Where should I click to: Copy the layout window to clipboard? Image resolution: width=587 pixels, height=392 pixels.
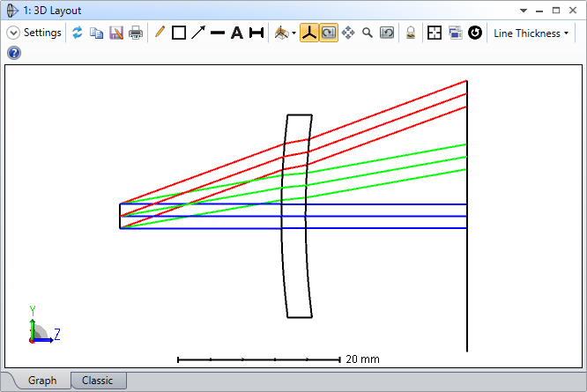pos(97,33)
